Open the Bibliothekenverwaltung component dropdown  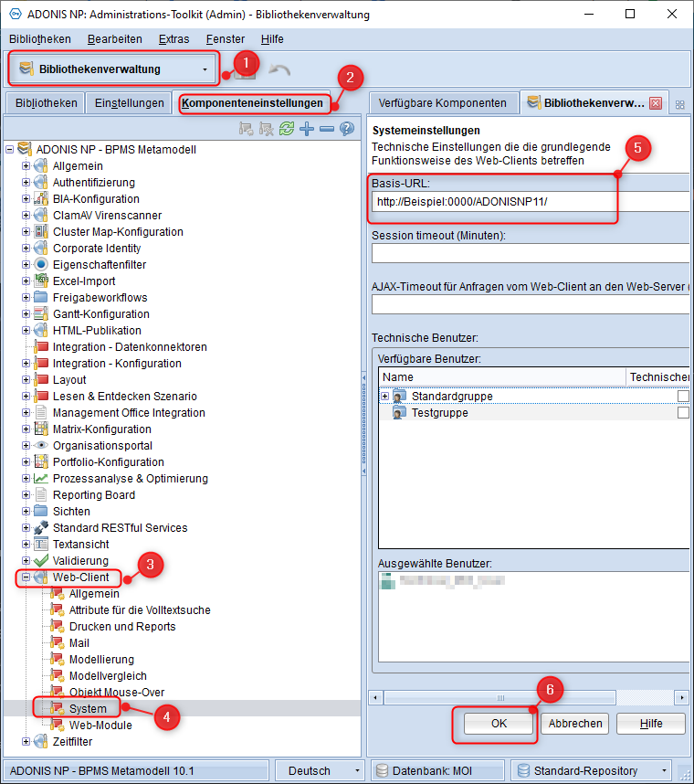205,69
